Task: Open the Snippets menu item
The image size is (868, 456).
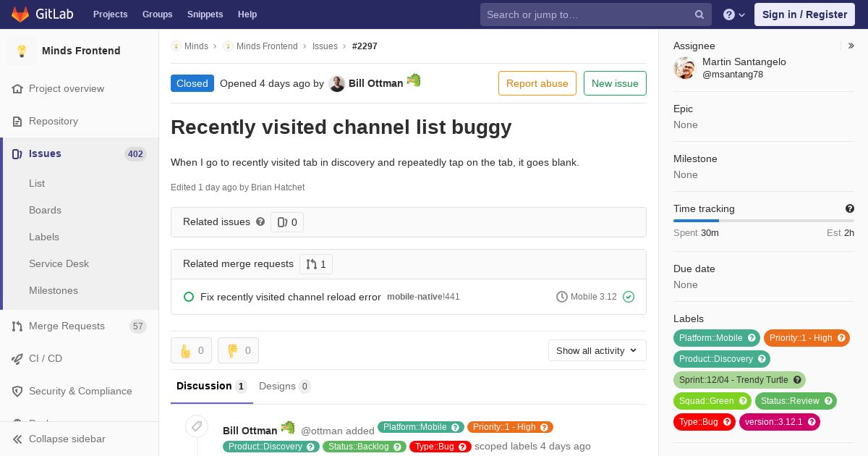Action: coord(205,14)
